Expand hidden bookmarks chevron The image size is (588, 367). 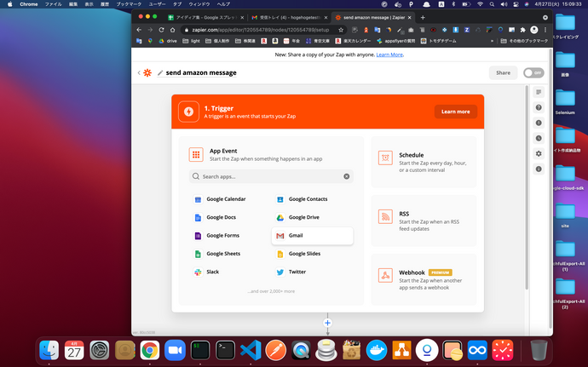click(x=492, y=41)
